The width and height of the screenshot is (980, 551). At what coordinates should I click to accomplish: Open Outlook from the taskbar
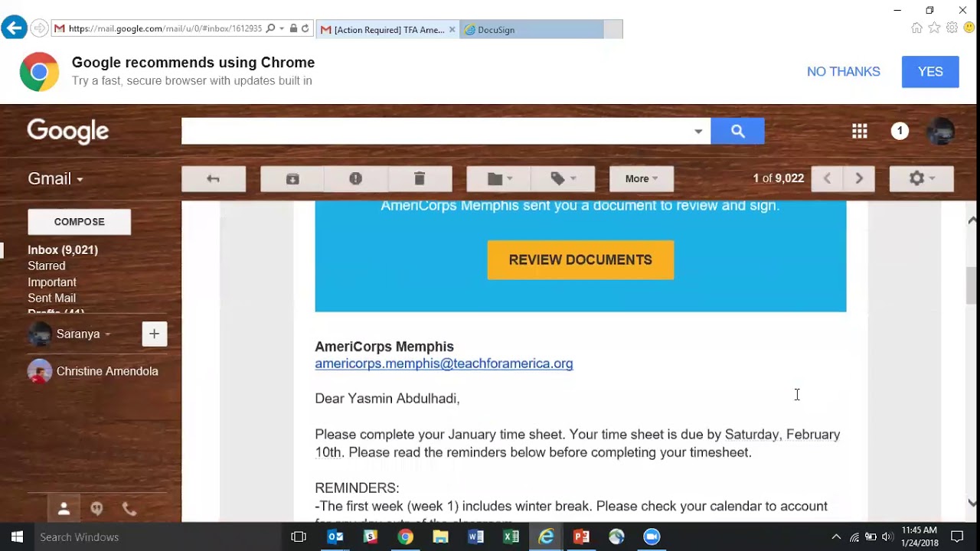[335, 537]
